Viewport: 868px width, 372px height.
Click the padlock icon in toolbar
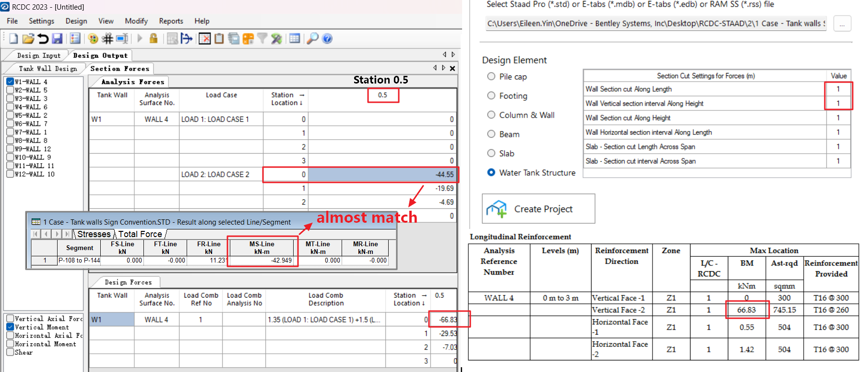coord(154,39)
